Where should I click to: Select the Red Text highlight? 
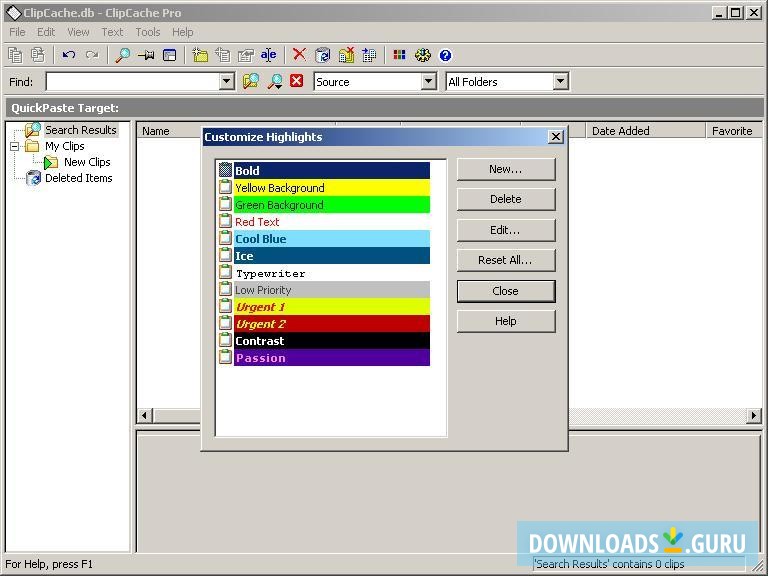click(x=324, y=221)
